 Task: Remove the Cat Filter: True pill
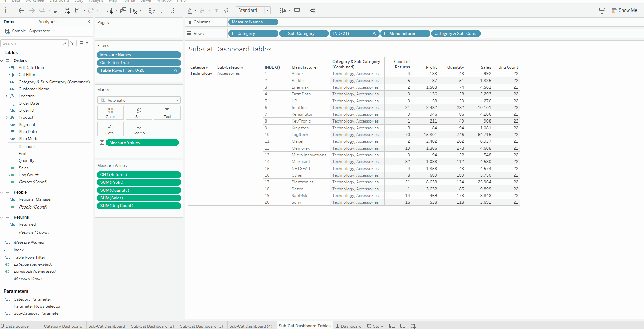tap(139, 62)
